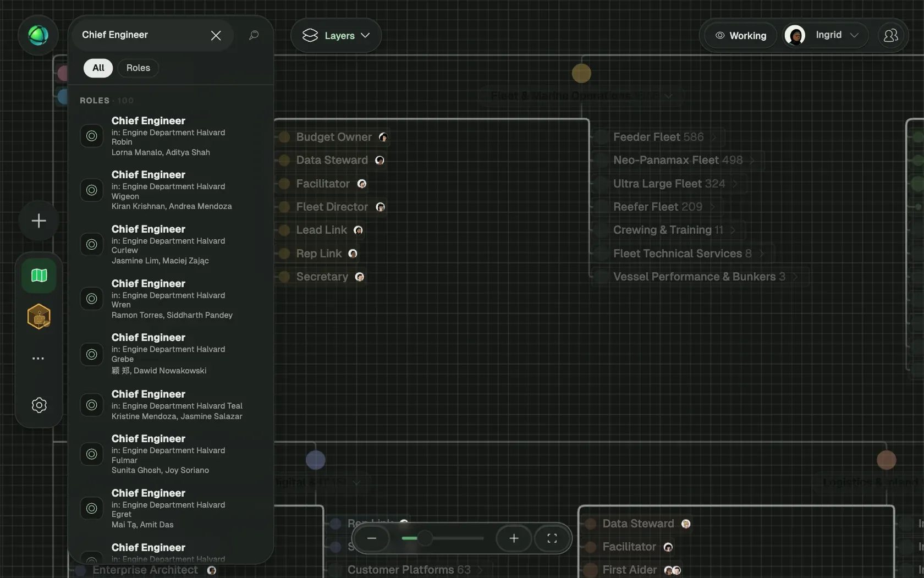Click the fit-to-screen icon
Image resolution: width=924 pixels, height=578 pixels.
point(552,538)
